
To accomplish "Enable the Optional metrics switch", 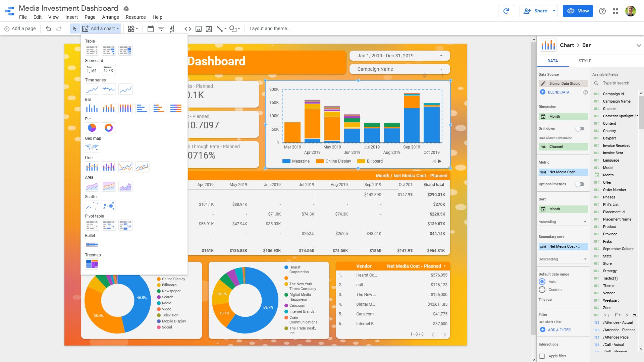I will coord(580,184).
